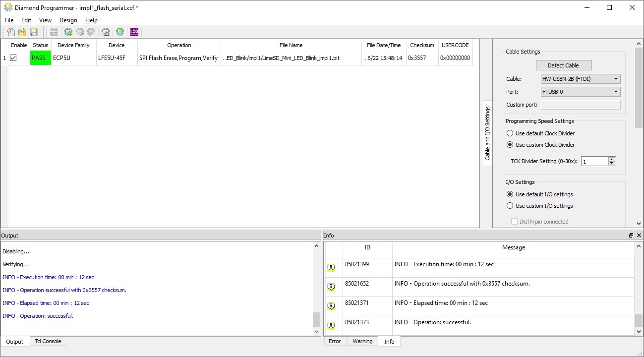Switch to the Tcl Console tab
Viewport: 644px width, 357px height.
(x=48, y=341)
